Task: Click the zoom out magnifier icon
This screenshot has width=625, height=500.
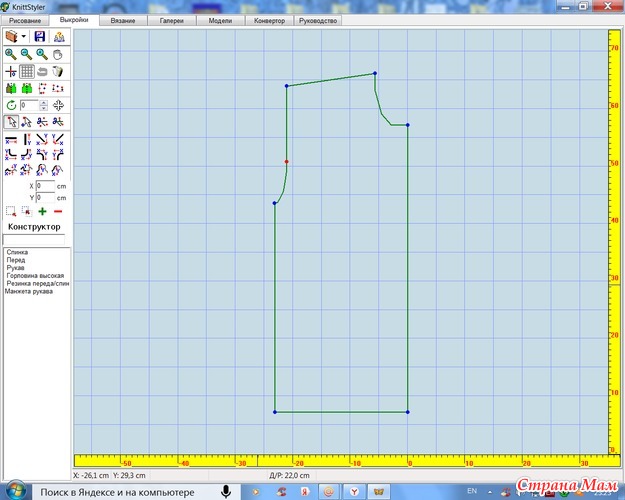Action: tap(26, 54)
